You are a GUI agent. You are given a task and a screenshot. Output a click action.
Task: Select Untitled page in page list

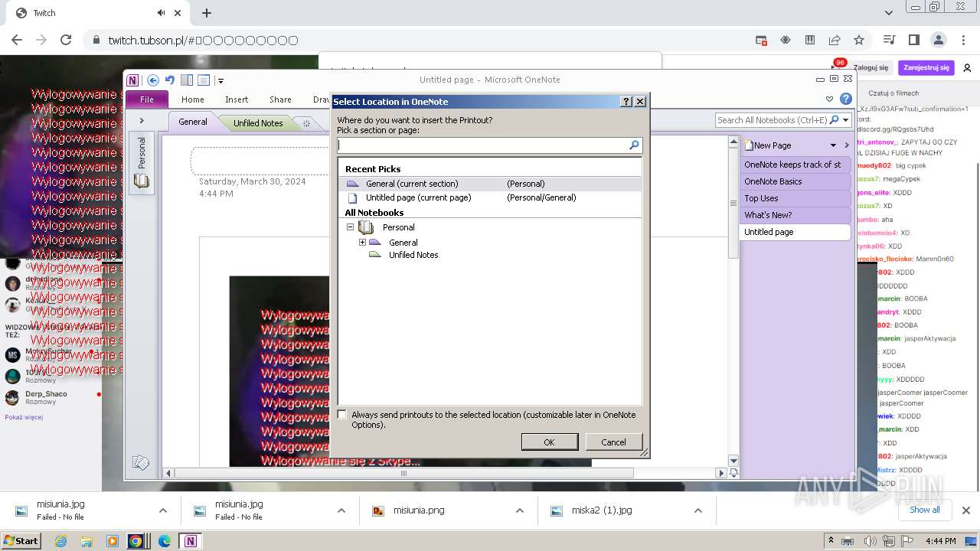[x=795, y=232]
